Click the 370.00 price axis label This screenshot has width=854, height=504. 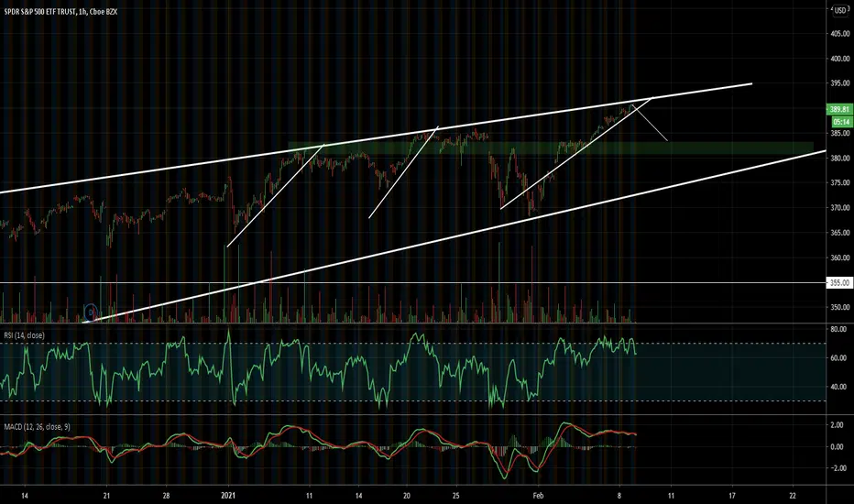pyautogui.click(x=840, y=208)
